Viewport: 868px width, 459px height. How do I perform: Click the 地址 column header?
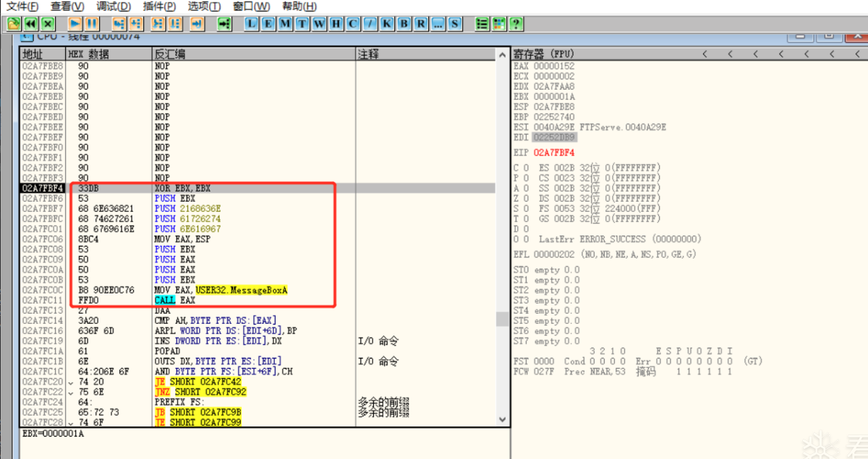coord(43,54)
